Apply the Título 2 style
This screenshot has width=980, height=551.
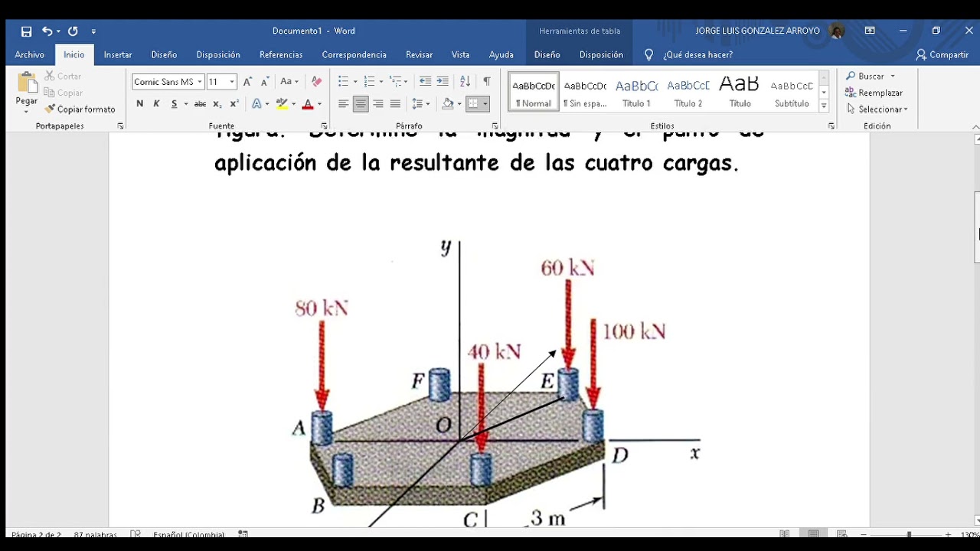pos(688,92)
